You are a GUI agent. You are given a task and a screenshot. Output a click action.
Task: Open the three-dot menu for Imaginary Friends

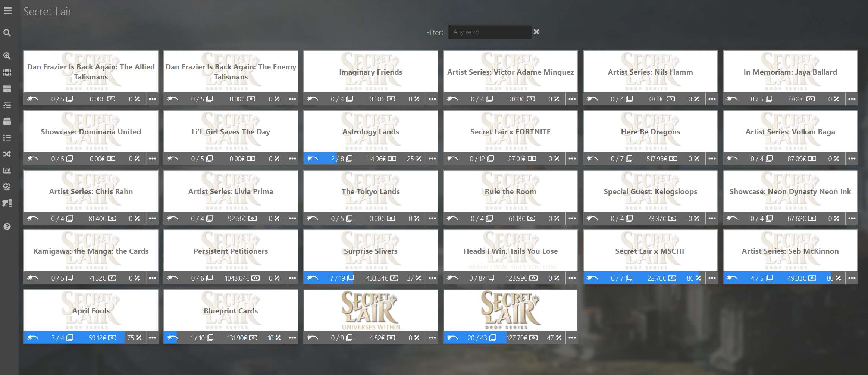coord(432,99)
